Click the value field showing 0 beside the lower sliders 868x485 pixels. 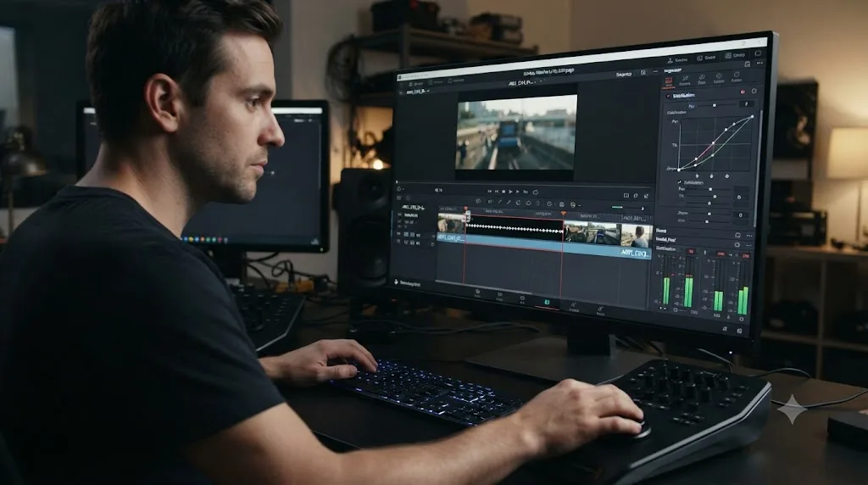pyautogui.click(x=741, y=215)
